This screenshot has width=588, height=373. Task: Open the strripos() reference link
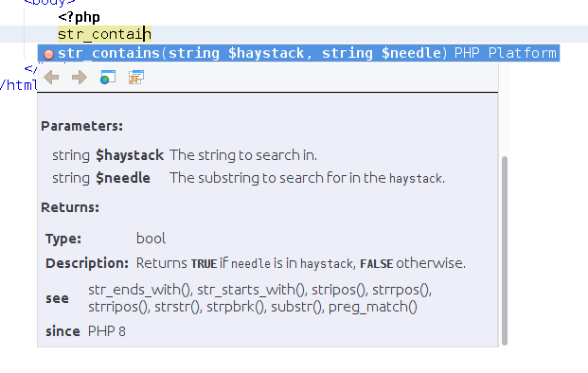(x=117, y=307)
